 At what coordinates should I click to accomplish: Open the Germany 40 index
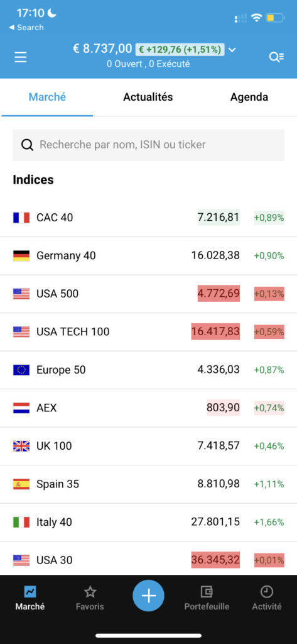(148, 256)
